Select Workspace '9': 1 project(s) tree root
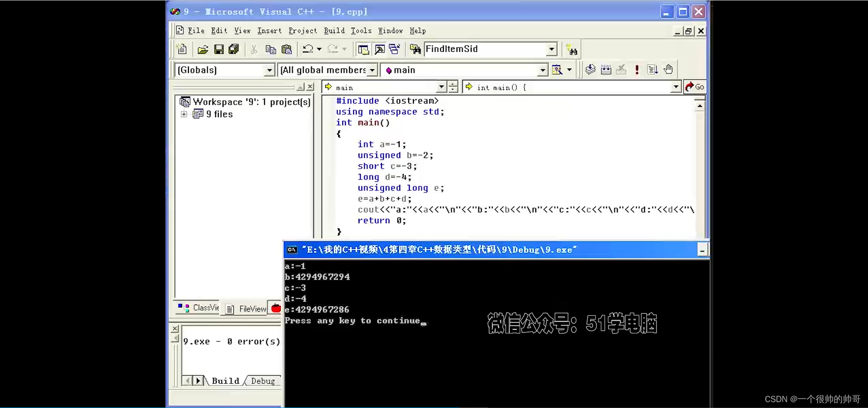Screen dimensions: 868x408 pyautogui.click(x=251, y=102)
